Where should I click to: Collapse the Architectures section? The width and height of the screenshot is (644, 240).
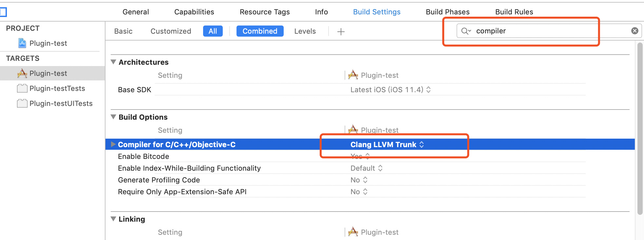point(113,62)
